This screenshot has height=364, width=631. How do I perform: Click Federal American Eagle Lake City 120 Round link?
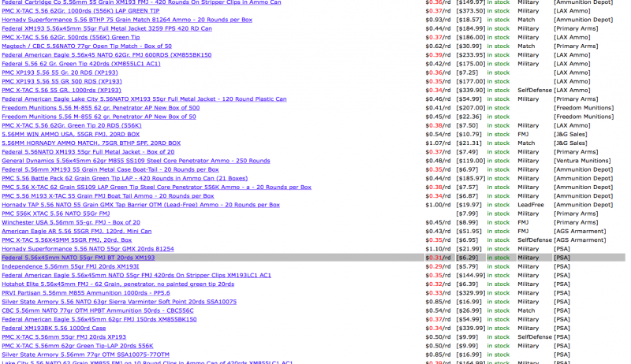point(144,99)
